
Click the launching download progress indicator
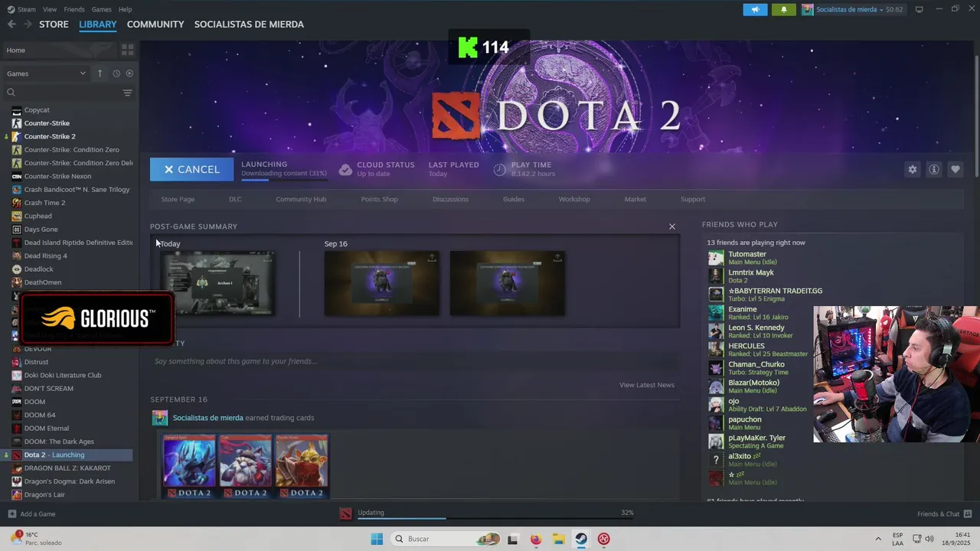coord(284,179)
